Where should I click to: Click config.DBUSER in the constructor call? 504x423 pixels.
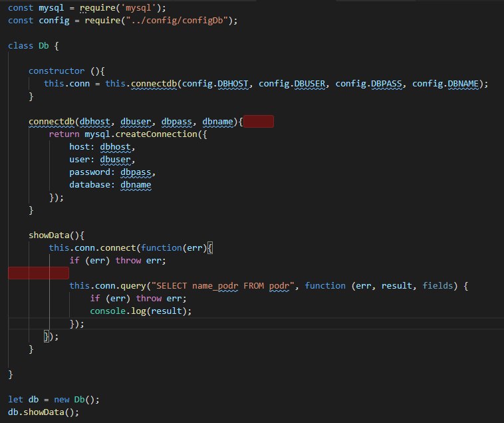click(292, 84)
